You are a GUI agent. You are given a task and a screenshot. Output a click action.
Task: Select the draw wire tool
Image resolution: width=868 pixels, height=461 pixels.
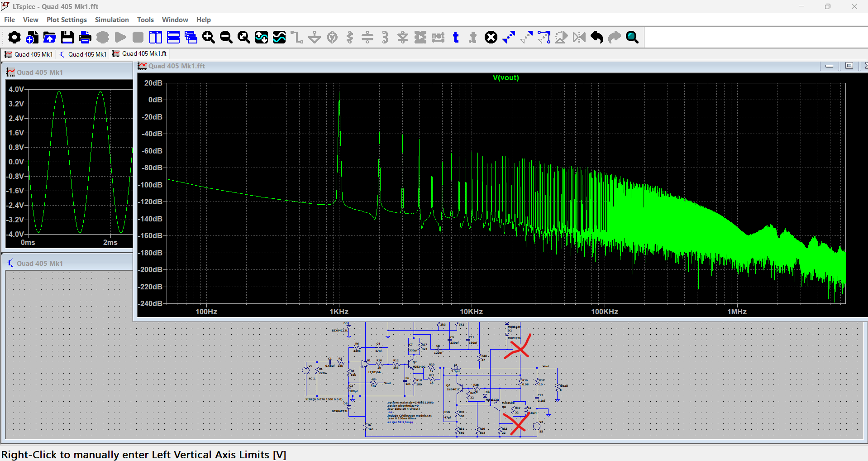click(297, 37)
